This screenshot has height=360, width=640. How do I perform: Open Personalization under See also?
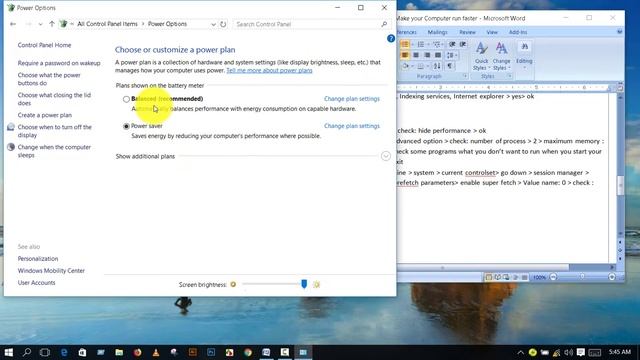[38, 258]
